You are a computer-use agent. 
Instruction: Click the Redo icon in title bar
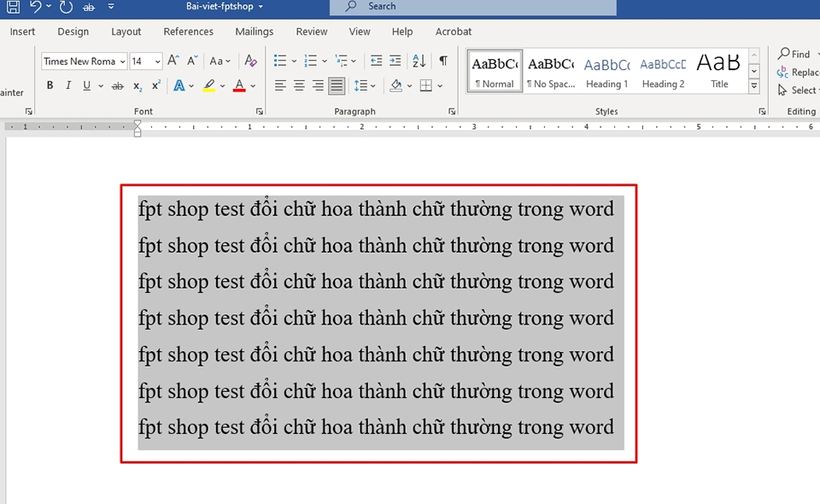tap(66, 7)
